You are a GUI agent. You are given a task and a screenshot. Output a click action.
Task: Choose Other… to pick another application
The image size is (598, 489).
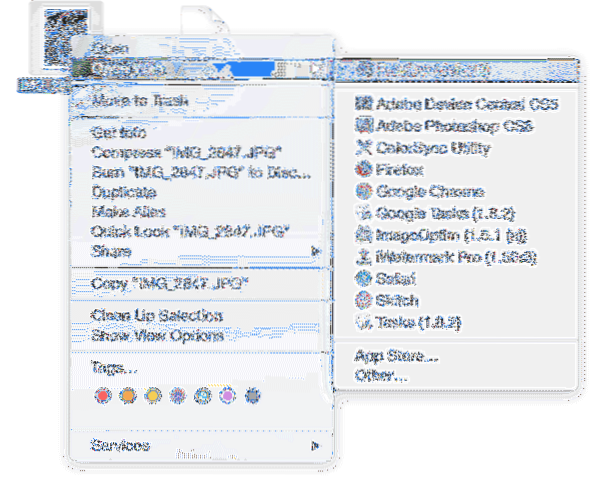(x=381, y=376)
